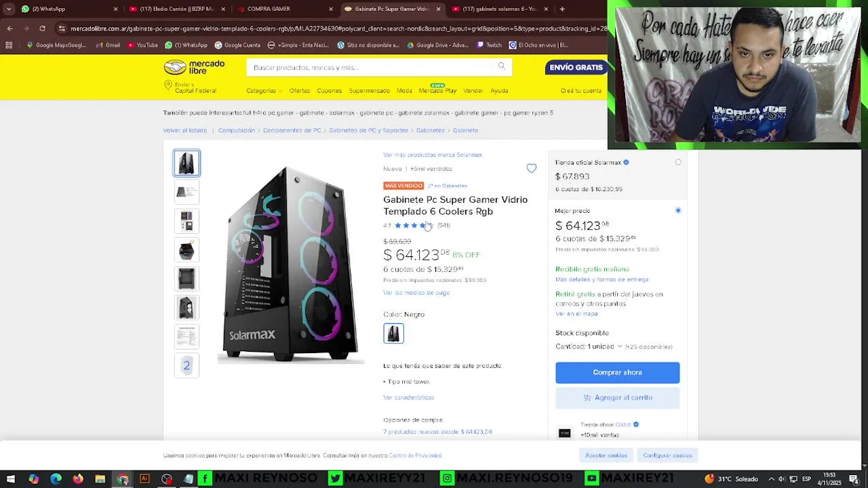
Task: Go back with browser back arrow
Action: (x=9, y=28)
